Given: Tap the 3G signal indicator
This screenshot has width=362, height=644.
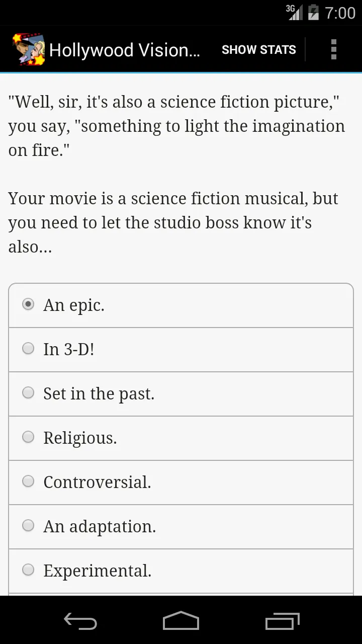Looking at the screenshot, I should point(294,13).
